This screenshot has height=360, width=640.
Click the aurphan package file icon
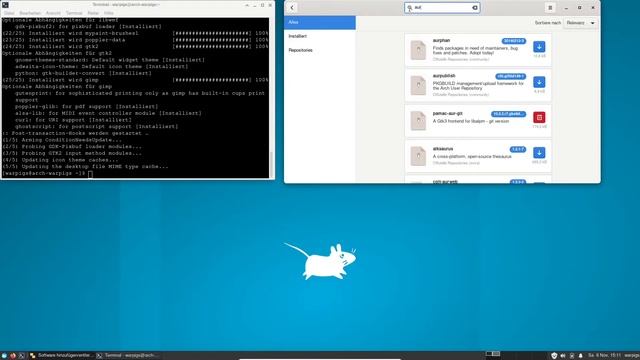click(418, 50)
